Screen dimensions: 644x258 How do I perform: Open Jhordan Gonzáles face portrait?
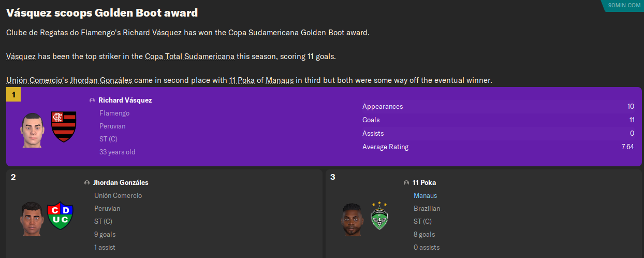pos(32,218)
